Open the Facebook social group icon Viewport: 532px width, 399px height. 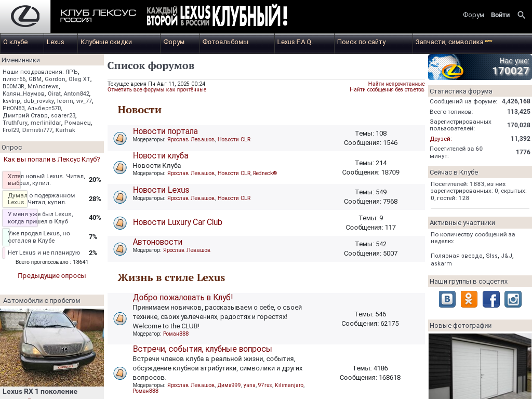point(491,299)
